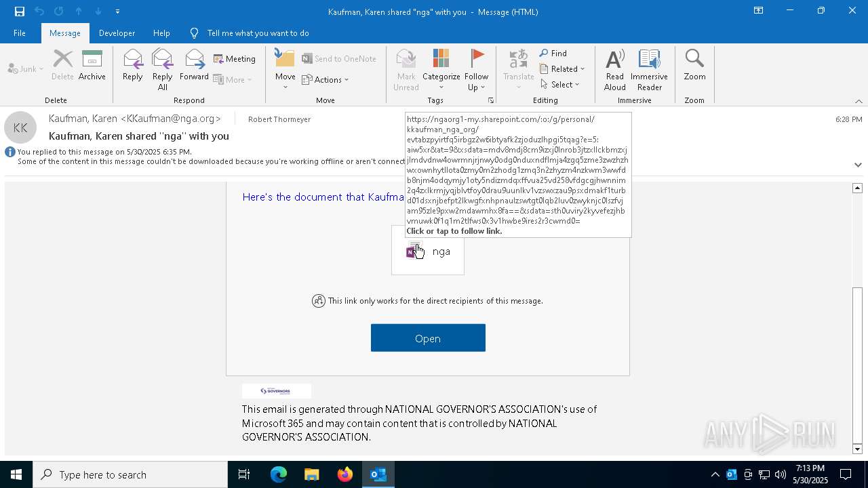
Task: Click recipient Robert Thormeyer
Action: (279, 119)
